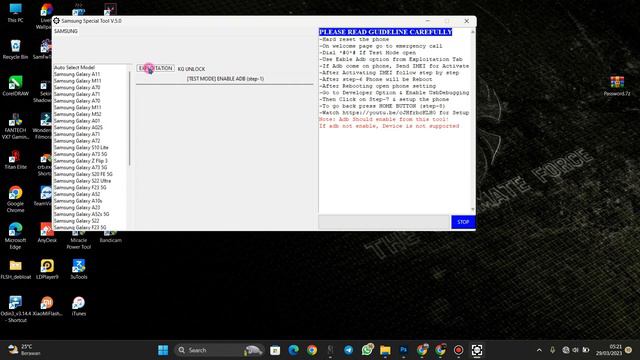The width and height of the screenshot is (640, 360).
Task: Launch the Titan Elite desktop shortcut
Action: 16,159
